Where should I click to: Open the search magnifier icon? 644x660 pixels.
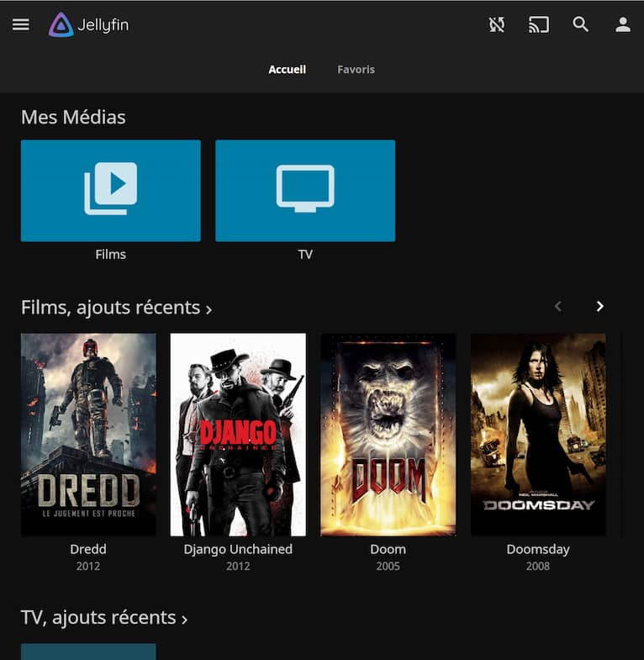(x=581, y=24)
